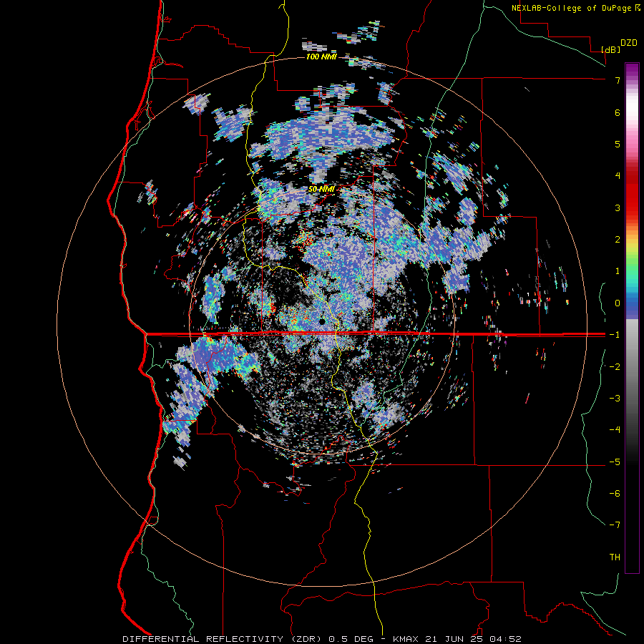Click the -5 value on the scale
This screenshot has width=644, height=644.
point(615,462)
